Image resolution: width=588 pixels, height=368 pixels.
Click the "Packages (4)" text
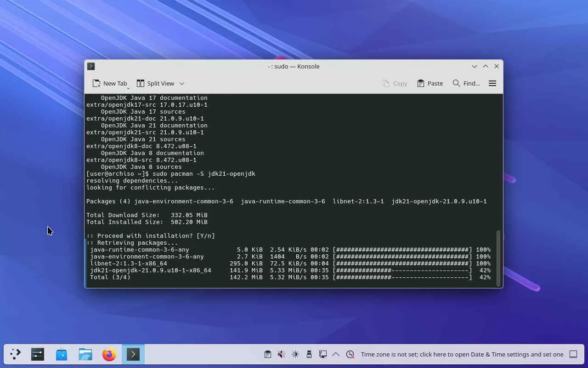pos(108,201)
